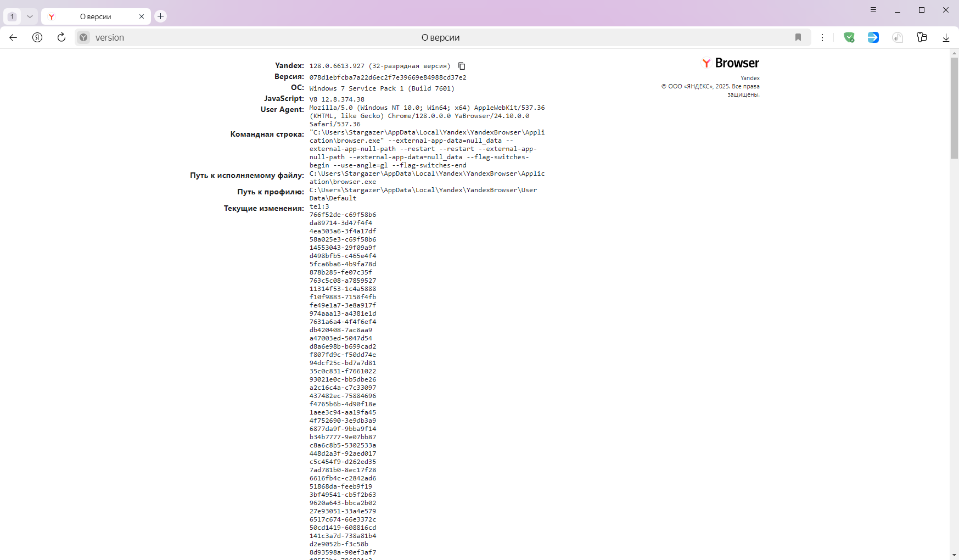959x560 pixels.
Task: Select entry db420408-7ac8aa9
Action: pos(340,330)
